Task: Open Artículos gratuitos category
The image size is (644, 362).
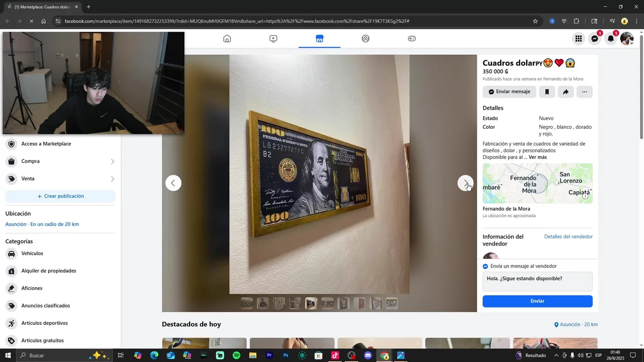Action: click(60, 341)
